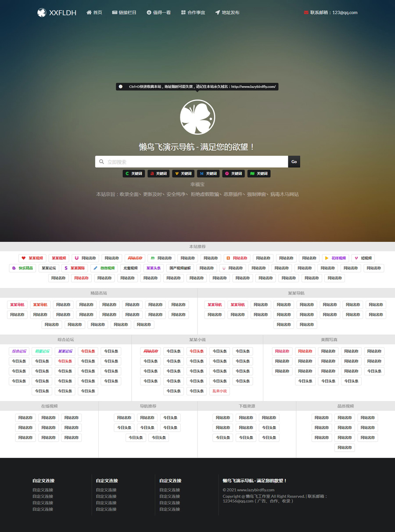Click the large butterfly logo above the title
Viewport: 395px width, 532px height.
click(x=197, y=117)
